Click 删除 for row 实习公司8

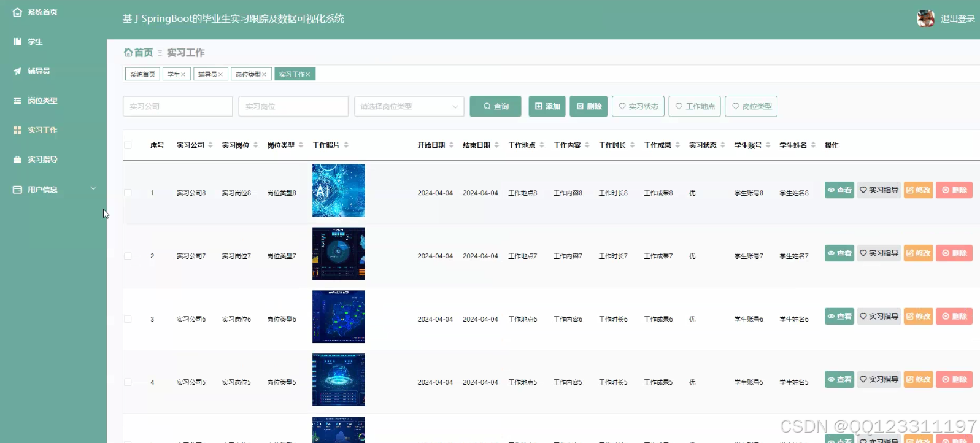coord(954,190)
